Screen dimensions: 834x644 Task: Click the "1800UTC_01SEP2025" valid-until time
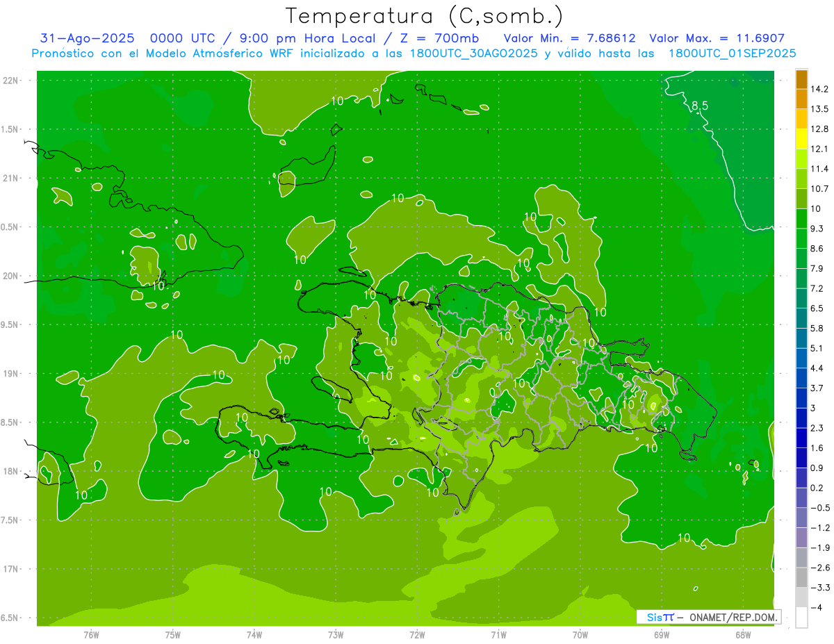tap(731, 53)
